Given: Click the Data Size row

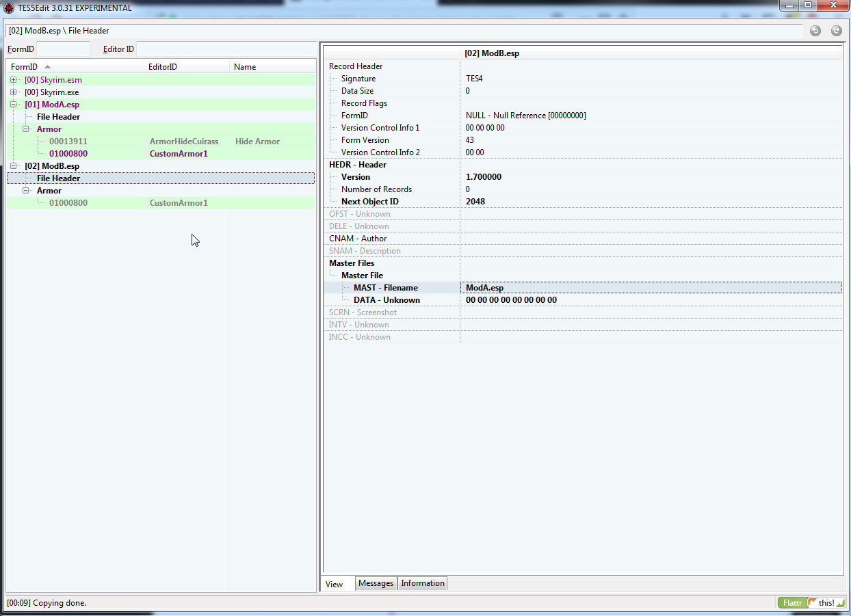Looking at the screenshot, I should (583, 91).
